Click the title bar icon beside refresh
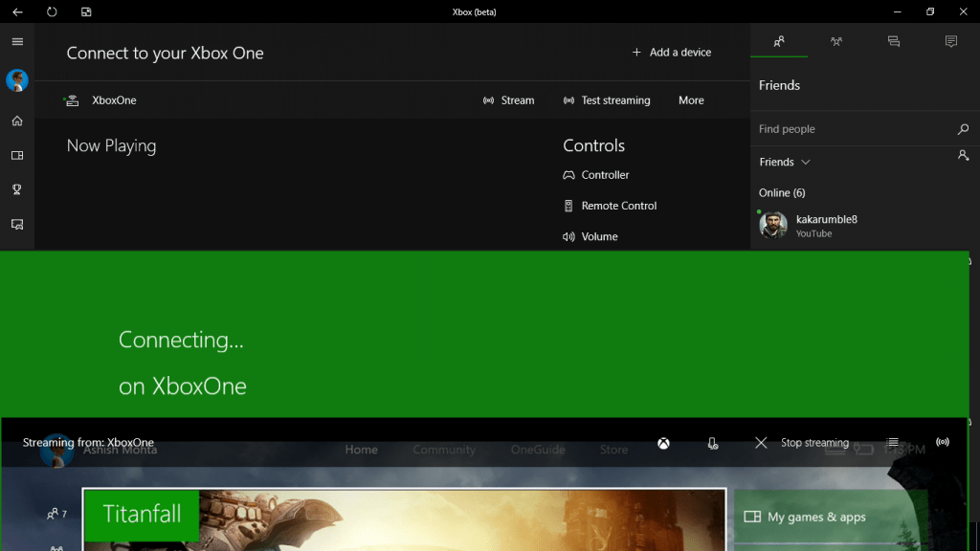 click(86, 11)
